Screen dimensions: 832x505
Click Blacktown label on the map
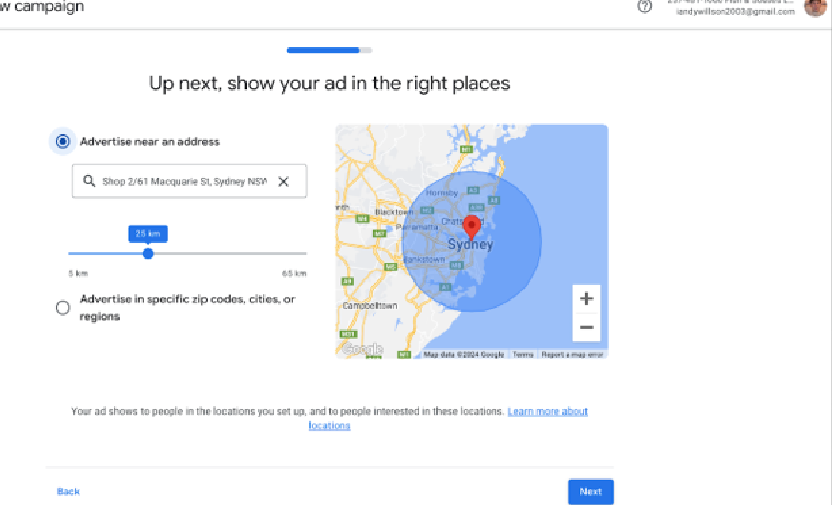pyautogui.click(x=394, y=212)
